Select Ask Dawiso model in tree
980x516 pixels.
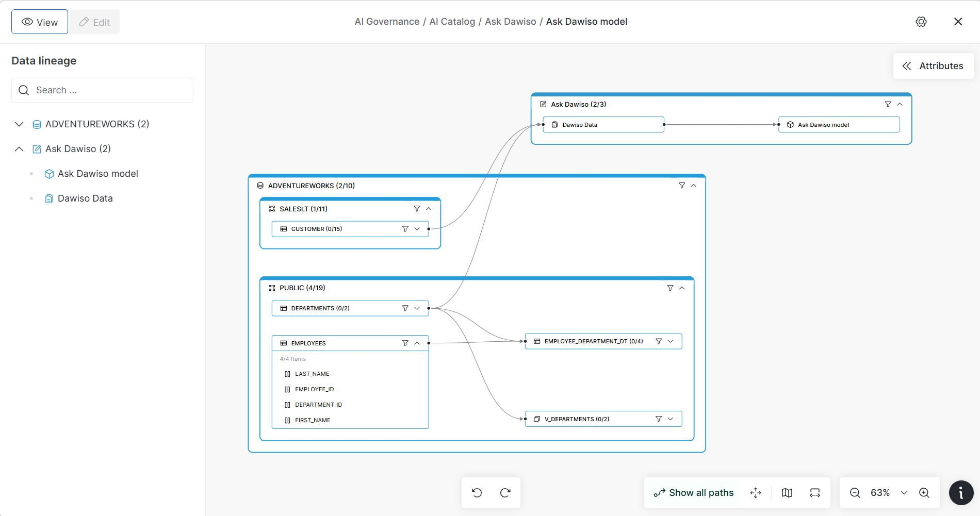pyautogui.click(x=98, y=174)
